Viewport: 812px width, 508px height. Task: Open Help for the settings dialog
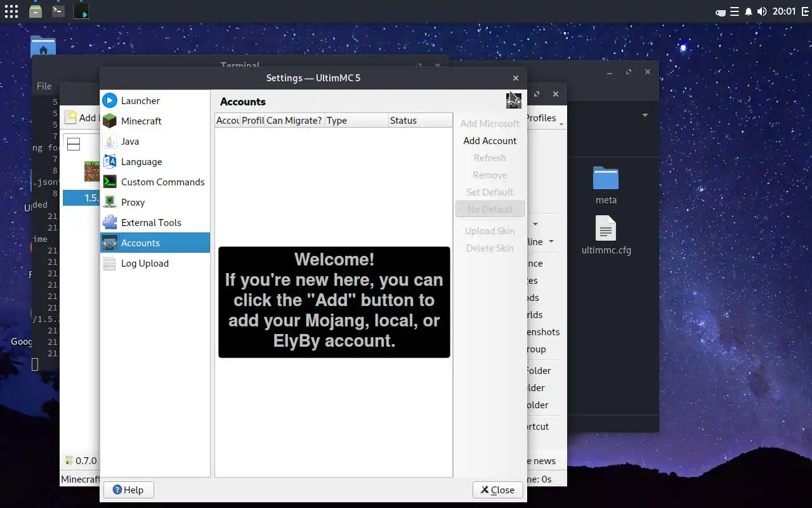pos(128,490)
